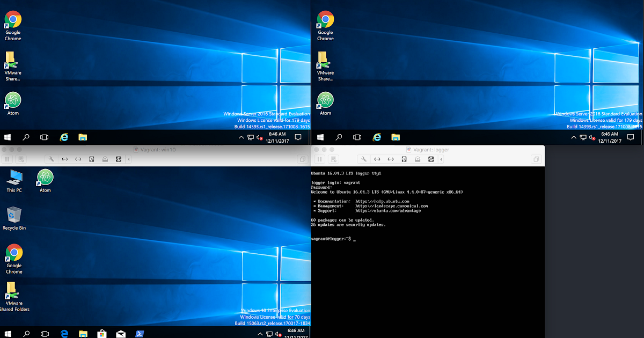Open Microsoft Store in win10 taskbar
This screenshot has height=338, width=644.
pyautogui.click(x=101, y=333)
